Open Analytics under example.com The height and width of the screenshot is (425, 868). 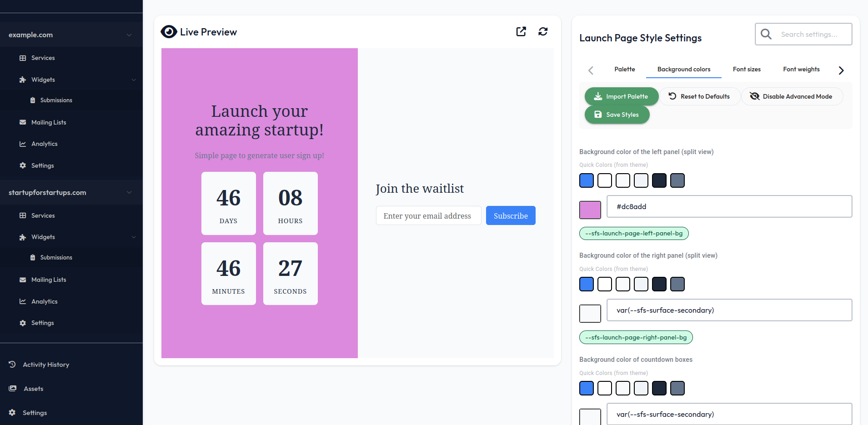pyautogui.click(x=44, y=144)
